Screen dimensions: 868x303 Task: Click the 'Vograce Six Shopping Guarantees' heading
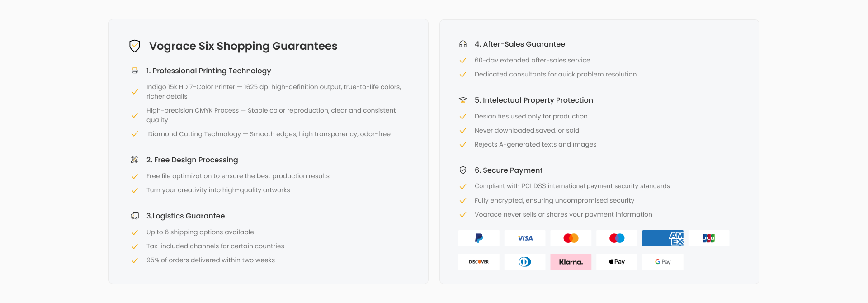click(x=243, y=46)
